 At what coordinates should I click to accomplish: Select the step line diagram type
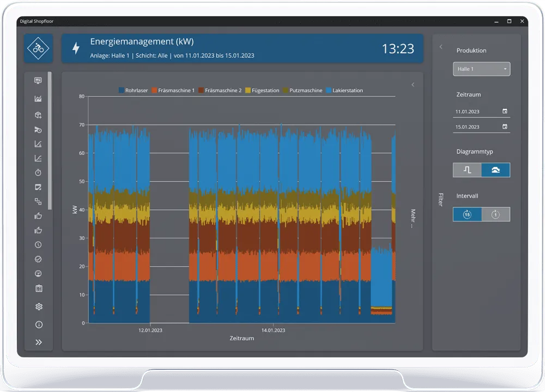coord(467,170)
